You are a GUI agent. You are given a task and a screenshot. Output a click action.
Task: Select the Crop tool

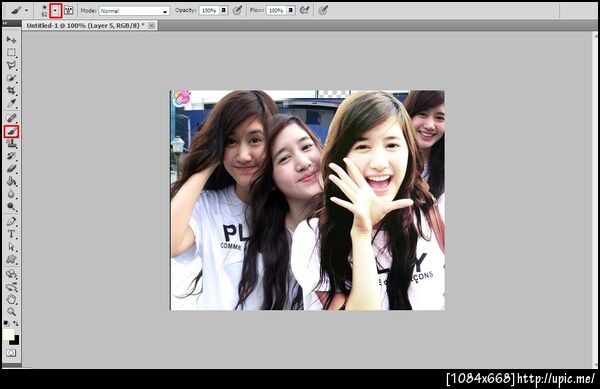pos(11,91)
